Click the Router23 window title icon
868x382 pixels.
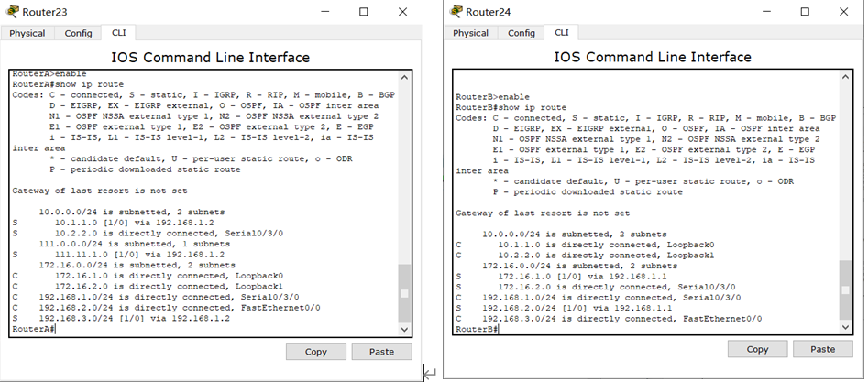coord(12,12)
